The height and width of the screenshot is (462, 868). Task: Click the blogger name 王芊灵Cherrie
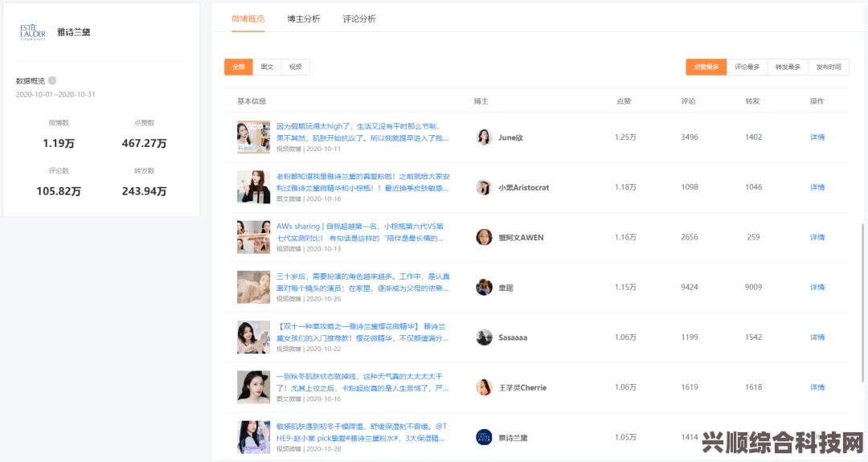522,387
